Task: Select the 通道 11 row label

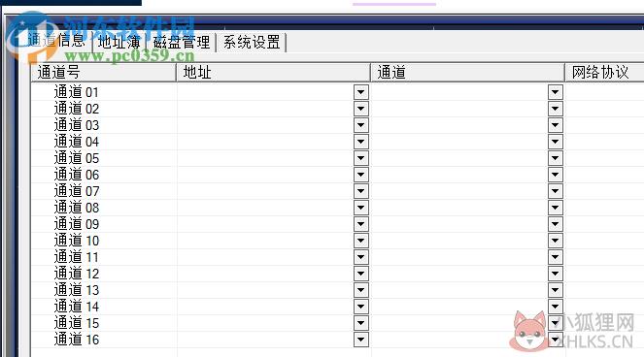Action: (x=77, y=257)
